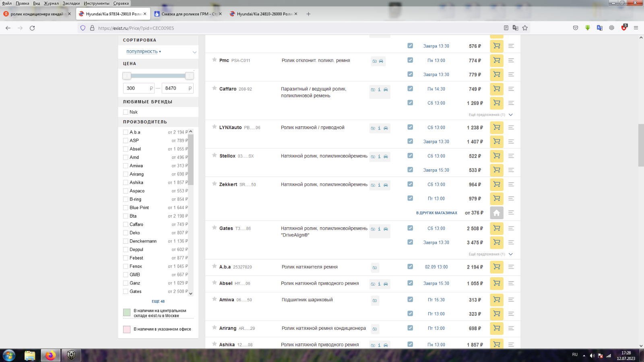Open Ashika brand link in results

coord(227,345)
